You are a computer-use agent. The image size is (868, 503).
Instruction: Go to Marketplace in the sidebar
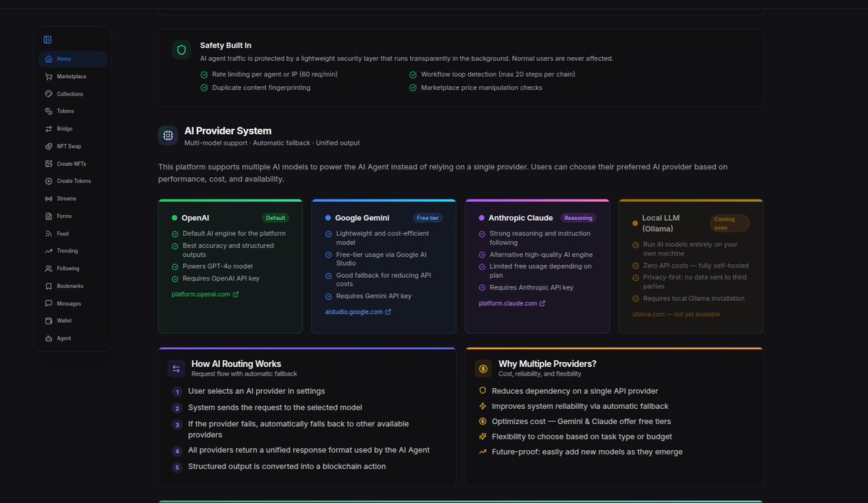(72, 77)
